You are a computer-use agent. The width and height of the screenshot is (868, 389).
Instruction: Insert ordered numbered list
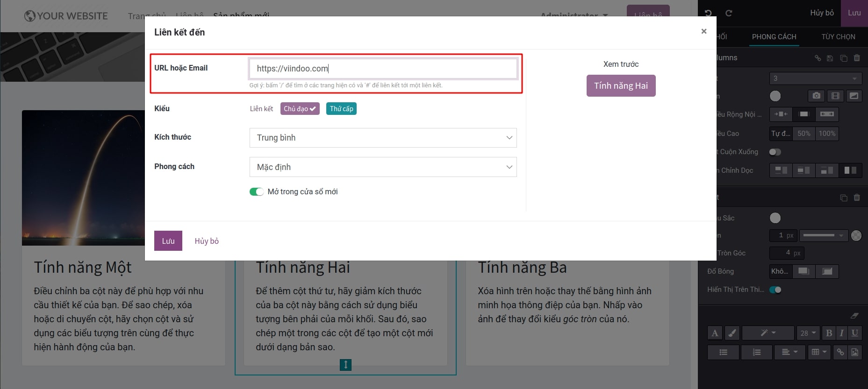point(757,352)
